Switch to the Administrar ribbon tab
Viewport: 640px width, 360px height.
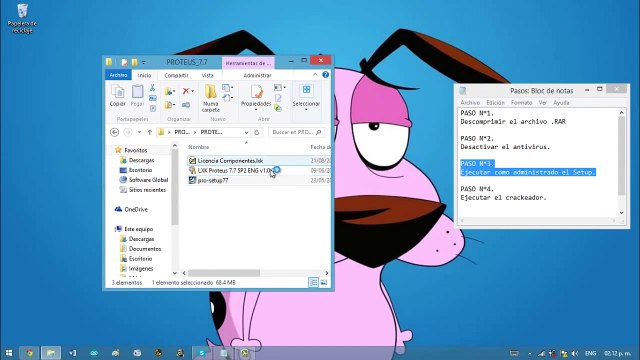(257, 76)
